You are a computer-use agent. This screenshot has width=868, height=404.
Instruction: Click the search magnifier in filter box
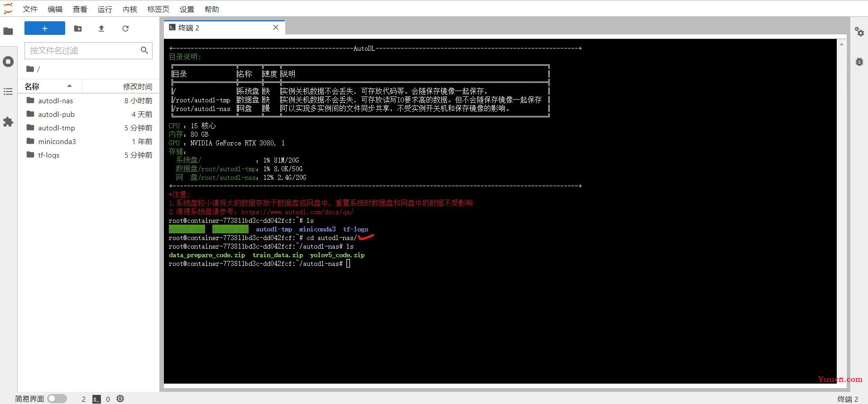(x=144, y=50)
